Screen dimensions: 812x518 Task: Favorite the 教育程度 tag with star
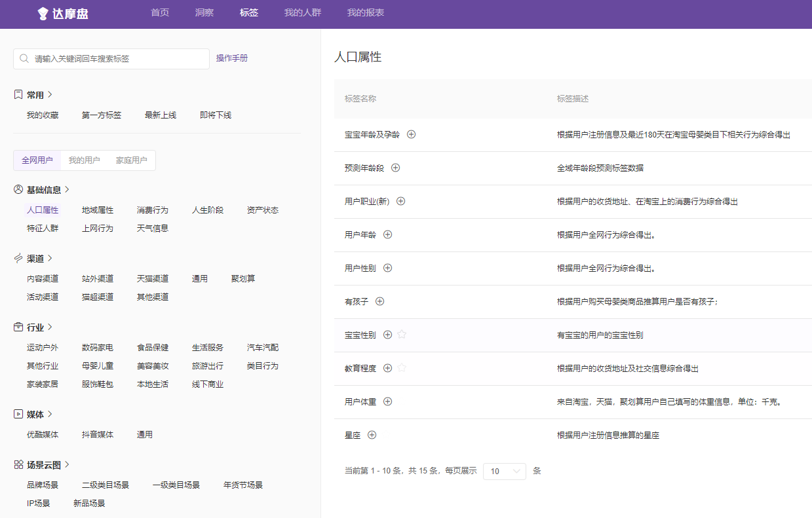point(402,368)
